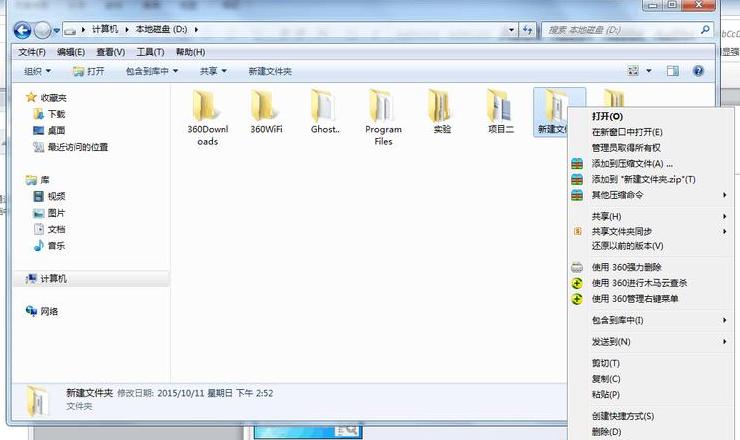Expand 共享(H) submenu in context menu

pyautogui.click(x=651, y=216)
